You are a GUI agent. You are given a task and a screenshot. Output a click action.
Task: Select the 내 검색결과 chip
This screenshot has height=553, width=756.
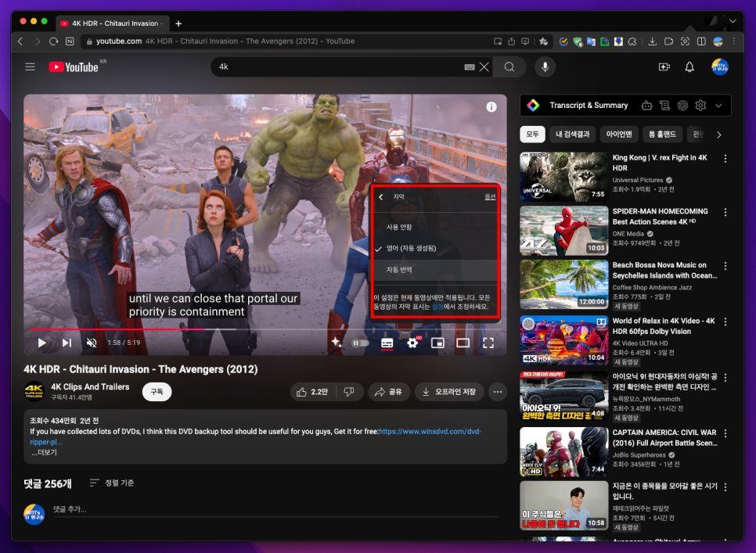click(572, 135)
